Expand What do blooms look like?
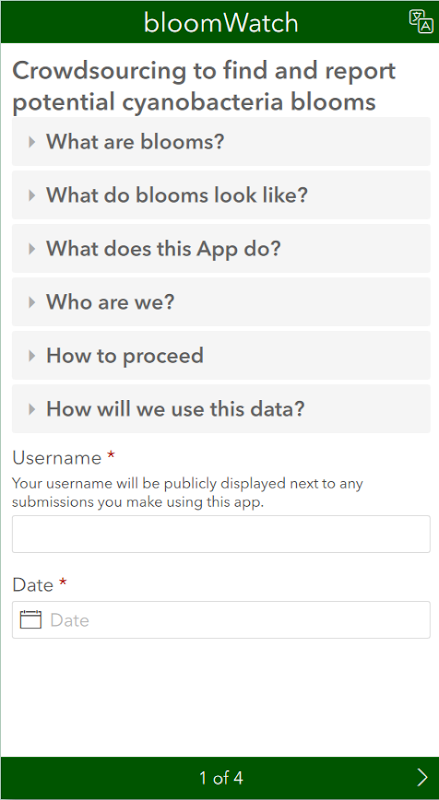The width and height of the screenshot is (439, 800). (x=221, y=195)
